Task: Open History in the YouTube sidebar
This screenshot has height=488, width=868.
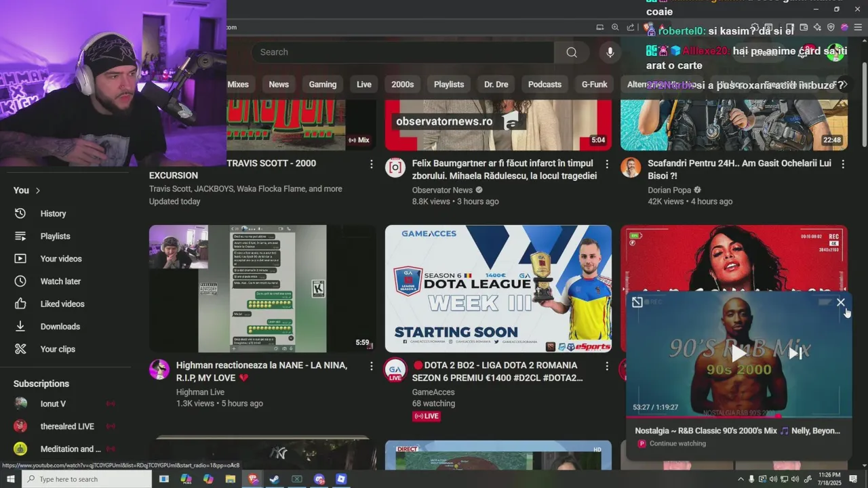Action: click(53, 213)
